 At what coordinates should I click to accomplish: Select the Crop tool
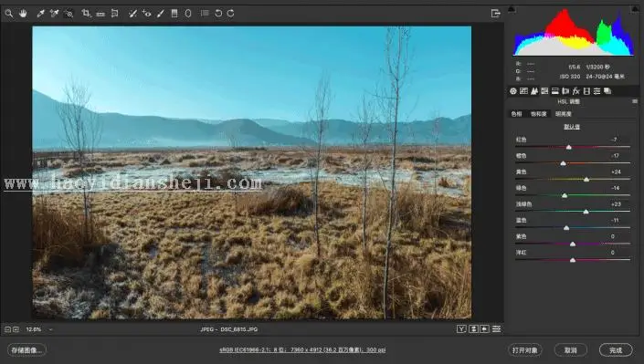[86, 14]
